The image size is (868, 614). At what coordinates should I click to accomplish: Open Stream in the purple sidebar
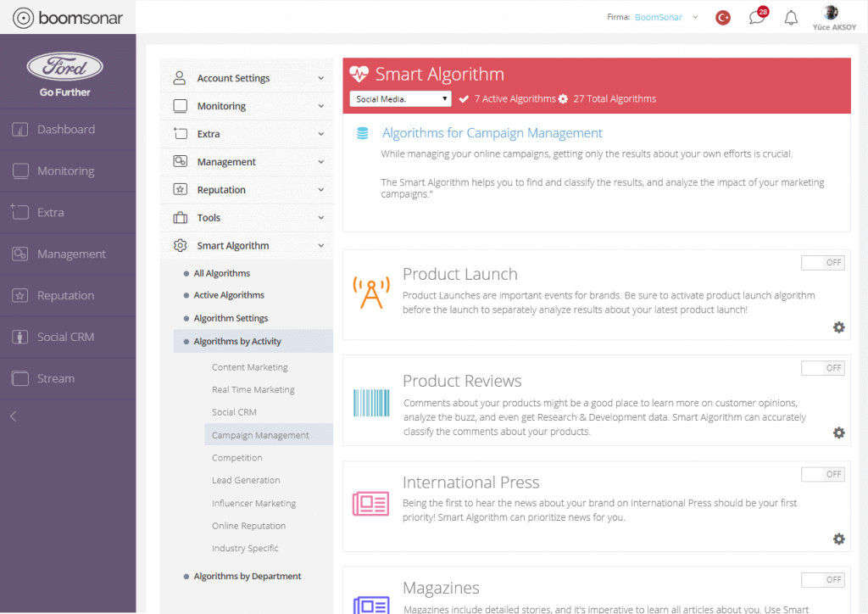tap(68, 379)
